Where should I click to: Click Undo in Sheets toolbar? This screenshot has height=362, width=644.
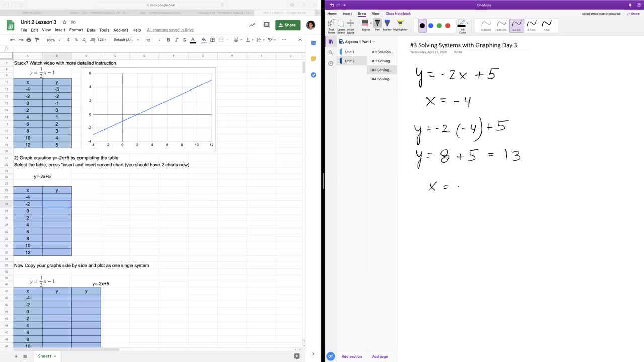[x=13, y=40]
